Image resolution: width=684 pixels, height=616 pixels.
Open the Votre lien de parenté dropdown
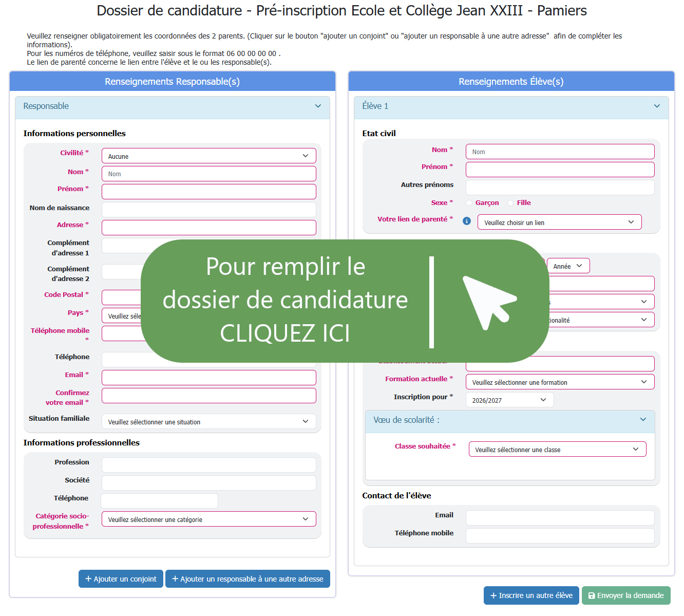pyautogui.click(x=559, y=222)
